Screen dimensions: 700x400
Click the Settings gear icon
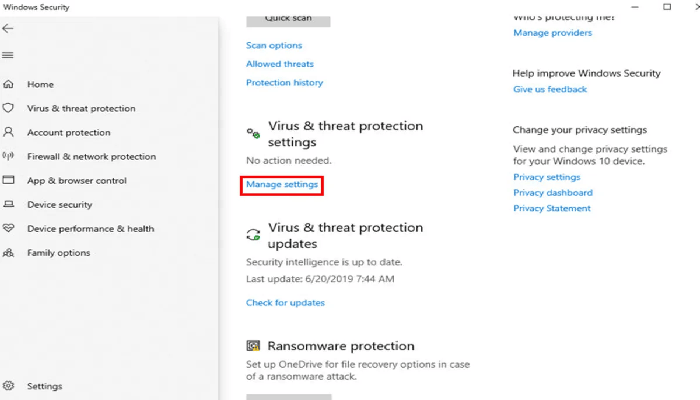(x=9, y=386)
